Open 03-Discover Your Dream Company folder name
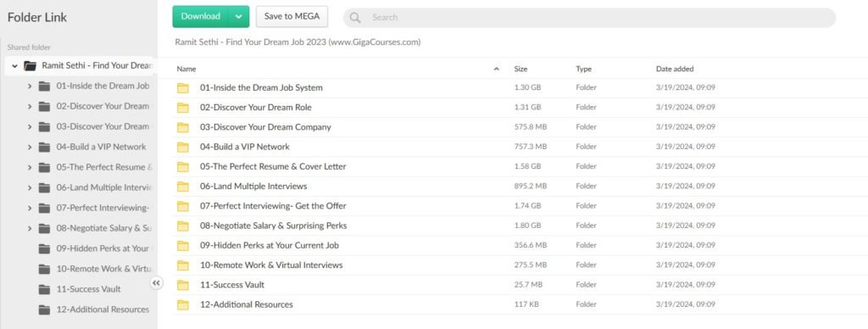Image resolution: width=868 pixels, height=329 pixels. point(265,127)
